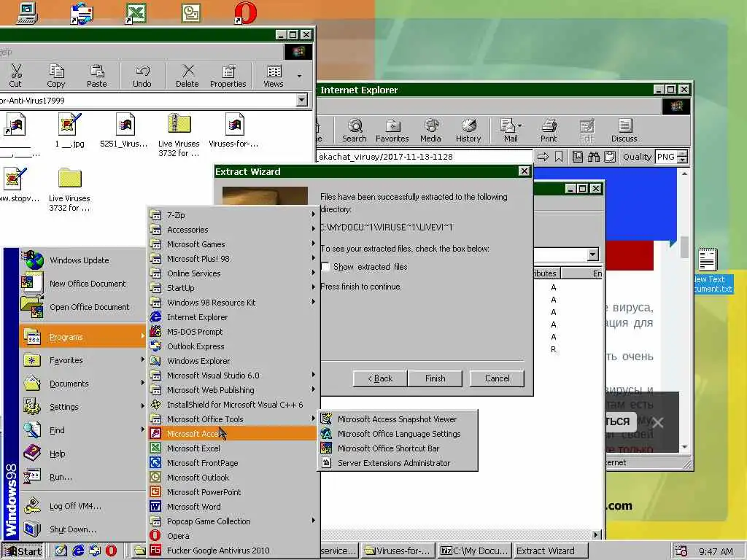Open Favorites in Internet Explorer toolbar

point(392,131)
